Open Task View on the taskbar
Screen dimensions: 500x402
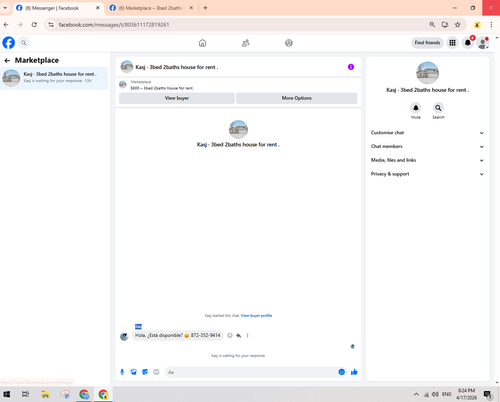click(25, 394)
